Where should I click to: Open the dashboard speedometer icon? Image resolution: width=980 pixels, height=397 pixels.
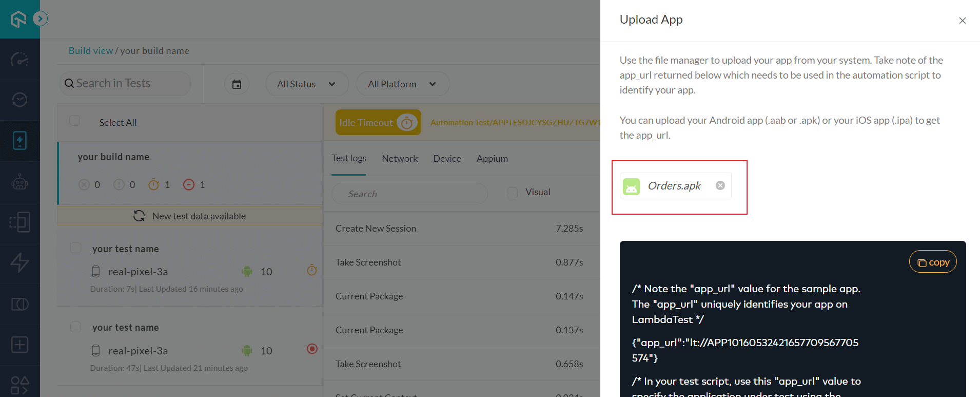19,60
